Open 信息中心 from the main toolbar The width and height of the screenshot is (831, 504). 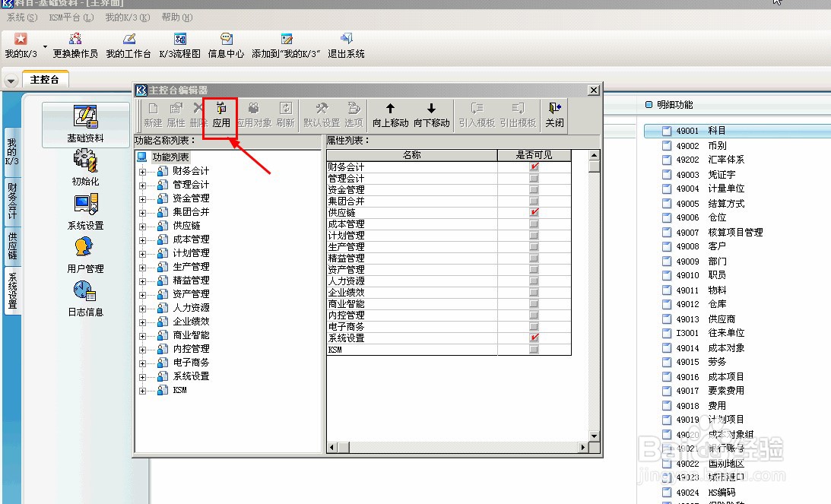coord(226,43)
